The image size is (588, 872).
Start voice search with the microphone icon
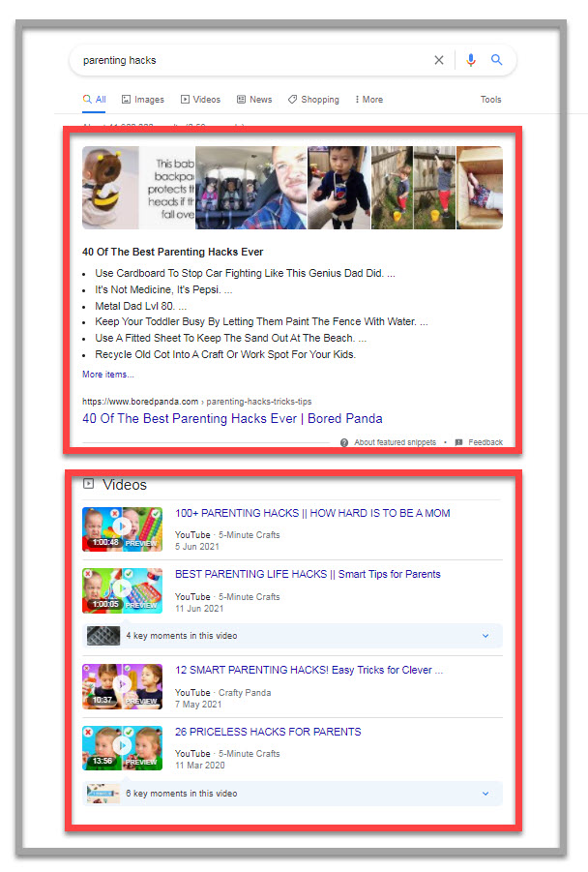[471, 60]
